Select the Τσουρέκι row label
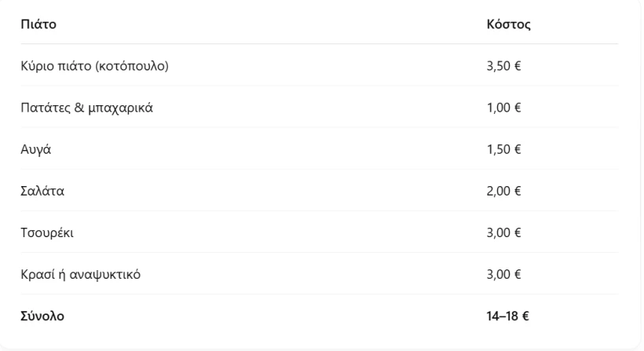 47,233
